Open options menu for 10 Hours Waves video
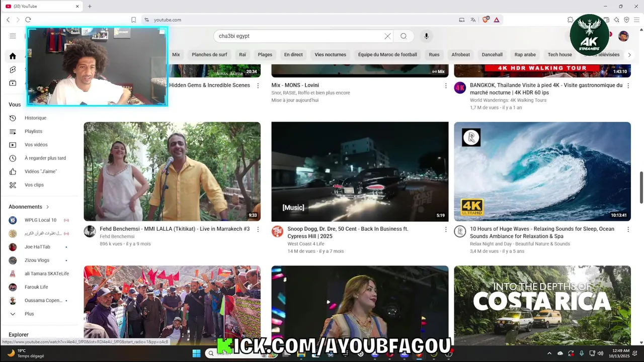 coord(628,229)
